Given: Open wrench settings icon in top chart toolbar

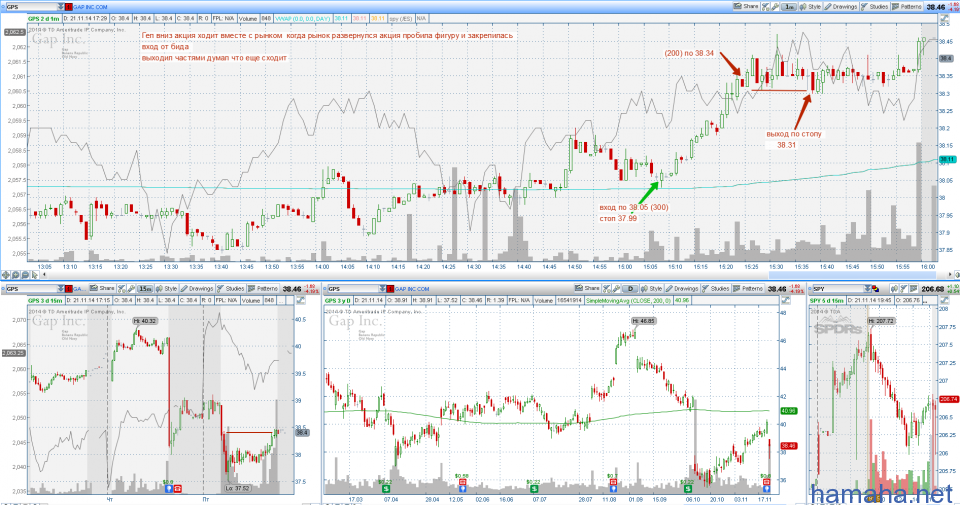Looking at the screenshot, I should 775,6.
